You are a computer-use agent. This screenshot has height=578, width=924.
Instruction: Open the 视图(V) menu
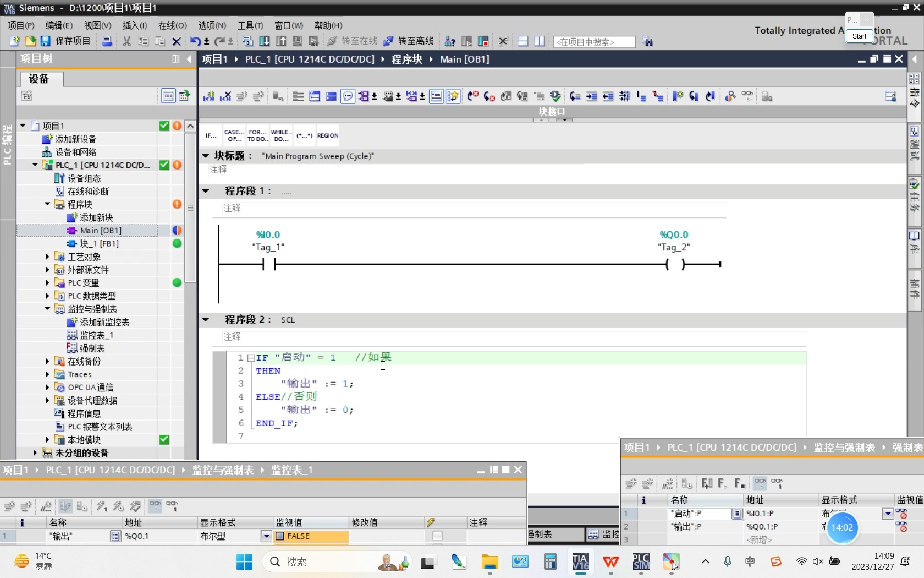[x=97, y=25]
